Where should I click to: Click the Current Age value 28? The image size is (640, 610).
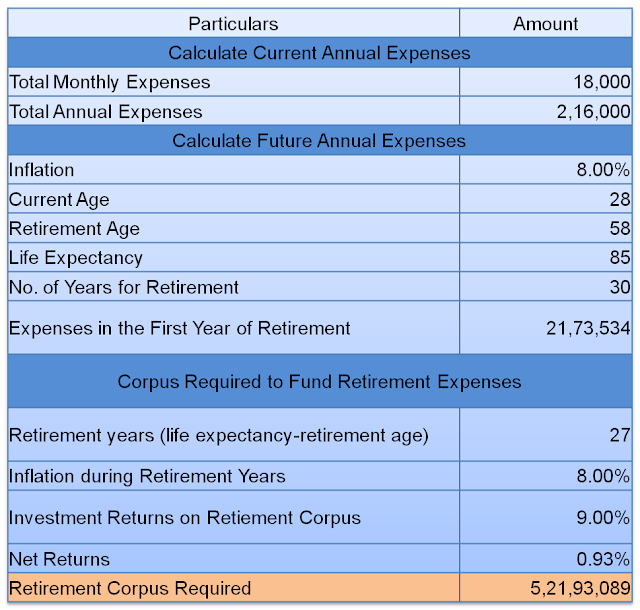tap(619, 200)
